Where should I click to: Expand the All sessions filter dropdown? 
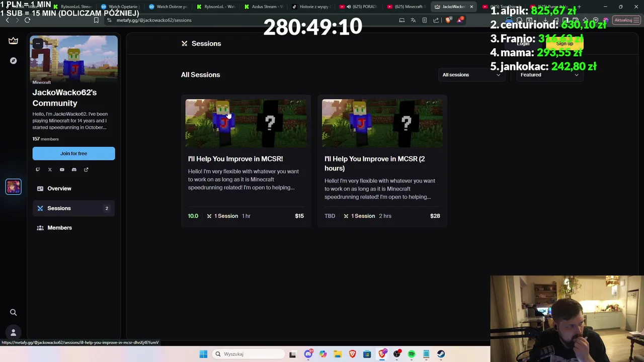pos(471,75)
